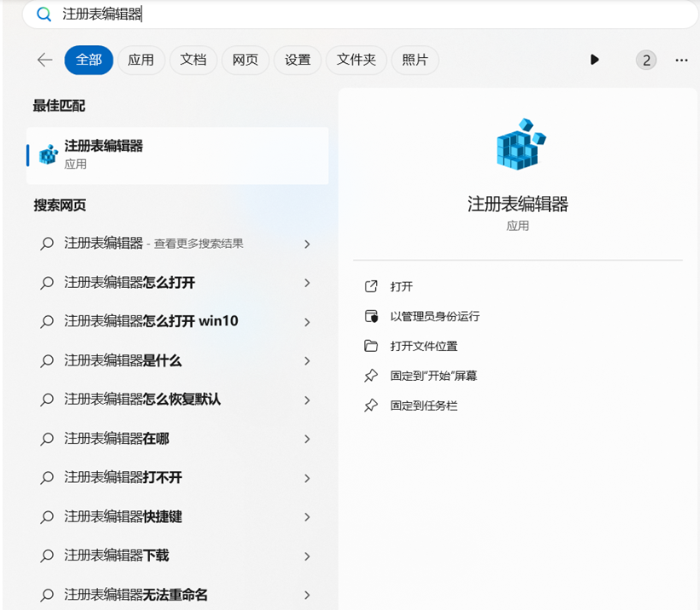Click the shield icon for 以管理员身份运行
This screenshot has width=700, height=610.
(x=371, y=316)
